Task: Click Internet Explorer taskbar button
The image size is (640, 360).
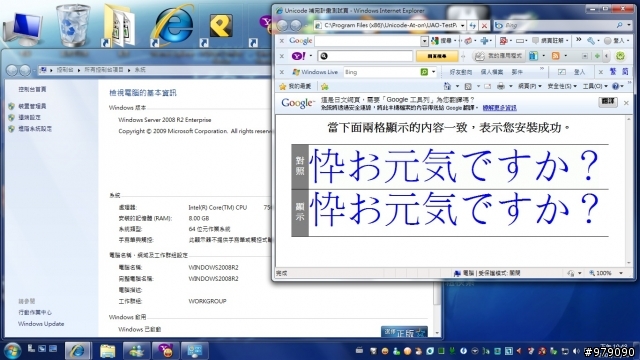Action: click(x=78, y=351)
